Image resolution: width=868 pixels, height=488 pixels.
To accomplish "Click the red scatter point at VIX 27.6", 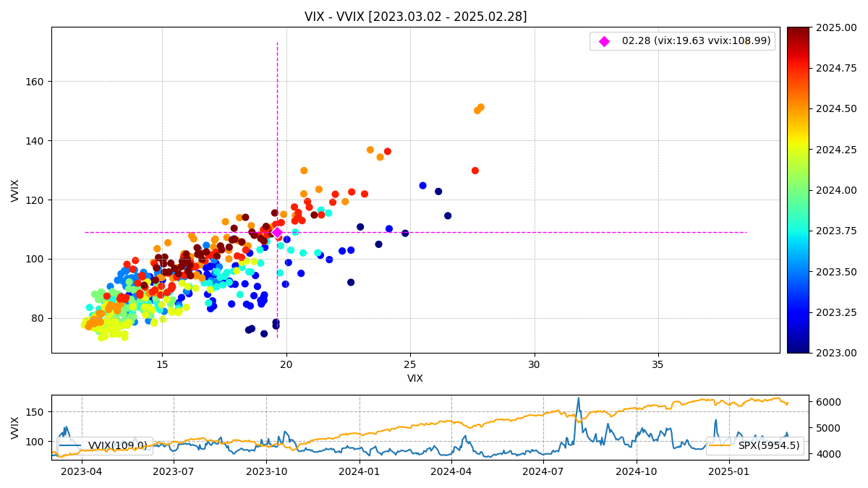I will coord(475,171).
